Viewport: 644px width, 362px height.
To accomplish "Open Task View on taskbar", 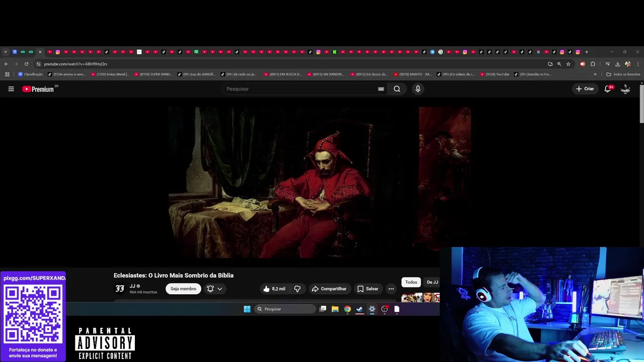I will coord(323,309).
